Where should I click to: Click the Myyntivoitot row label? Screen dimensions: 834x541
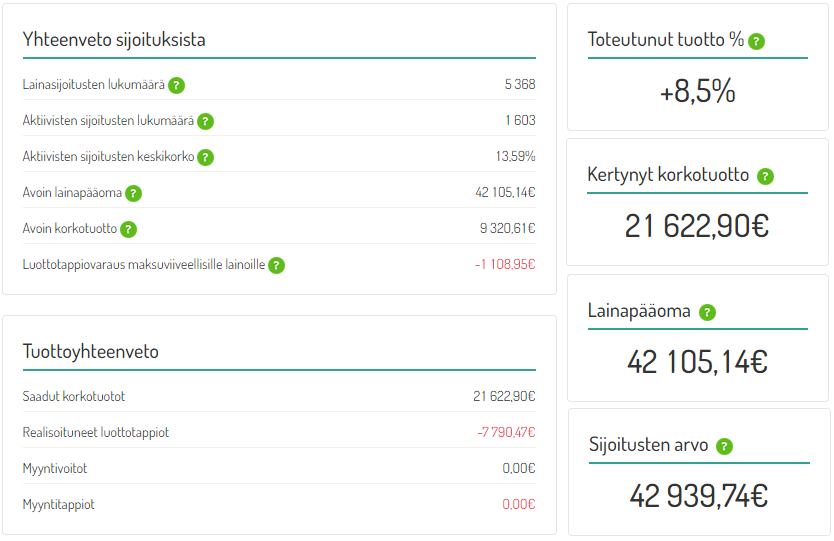click(x=55, y=469)
